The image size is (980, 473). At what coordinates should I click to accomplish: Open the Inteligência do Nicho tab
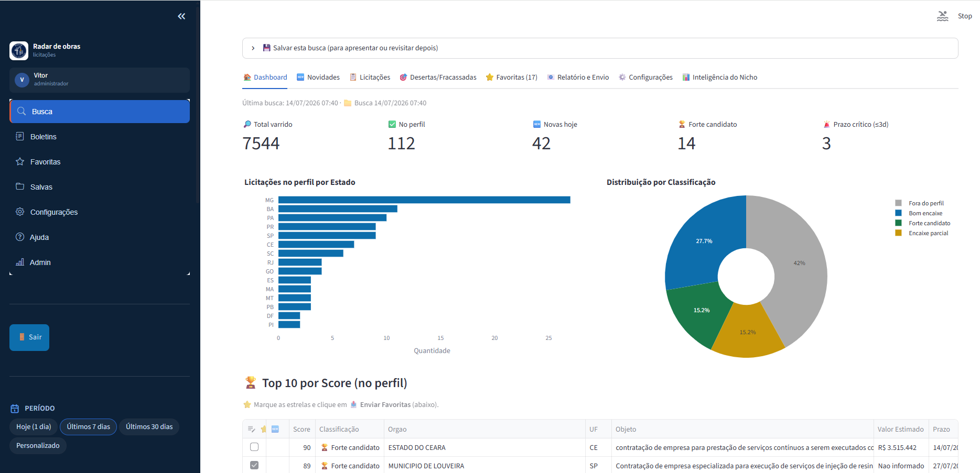(x=720, y=77)
